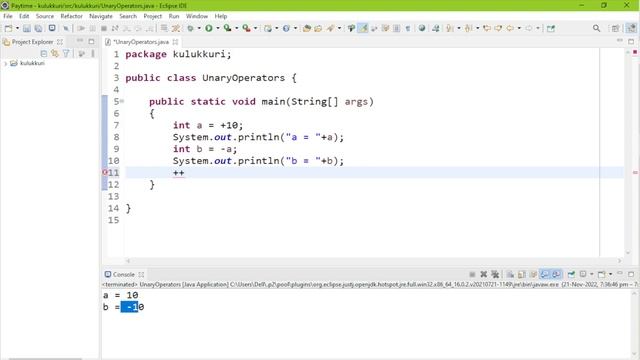Open the Help menu
This screenshot has width=640, height=360.
pos(220,16)
